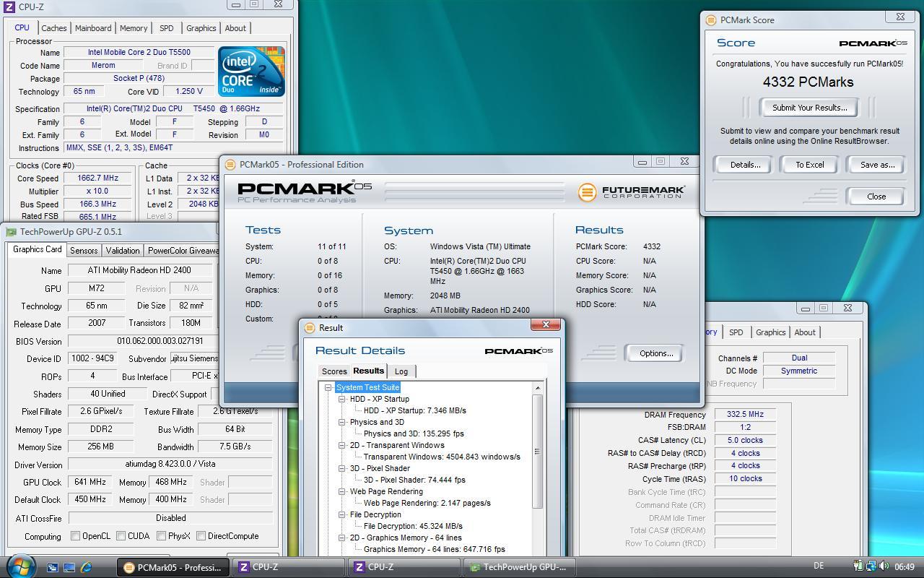Open the Caches tab in CPU-Z

[x=53, y=28]
